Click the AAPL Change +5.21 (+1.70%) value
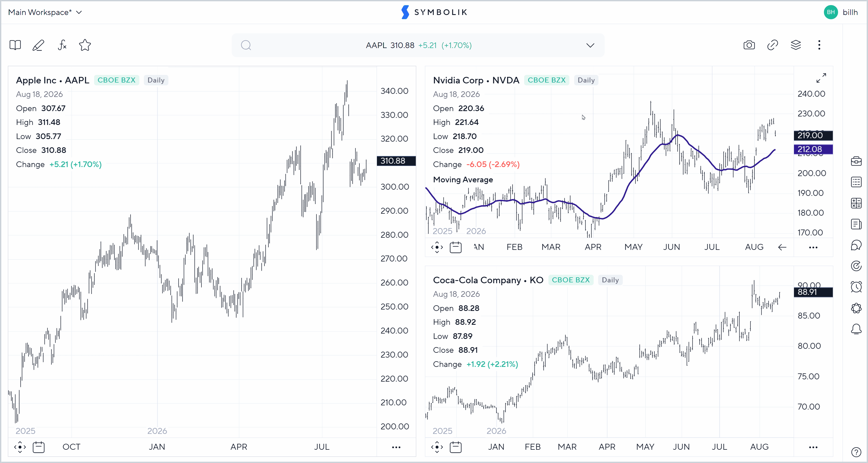The width and height of the screenshot is (868, 463). click(x=75, y=165)
